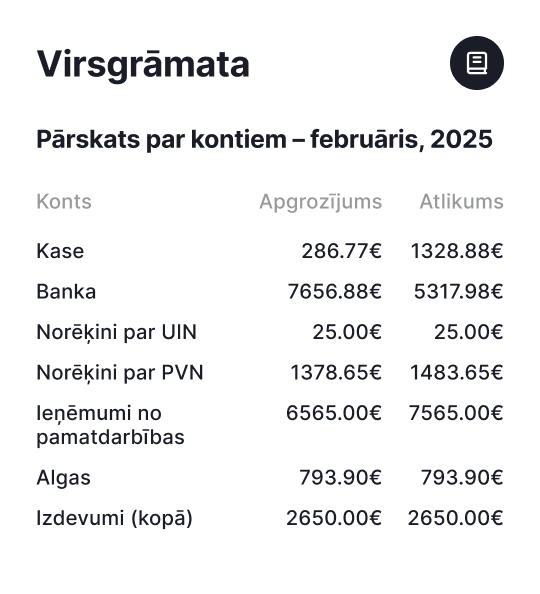Viewport: 540px width, 594px height.
Task: Click the Virsgrāmata title
Action: click(143, 64)
